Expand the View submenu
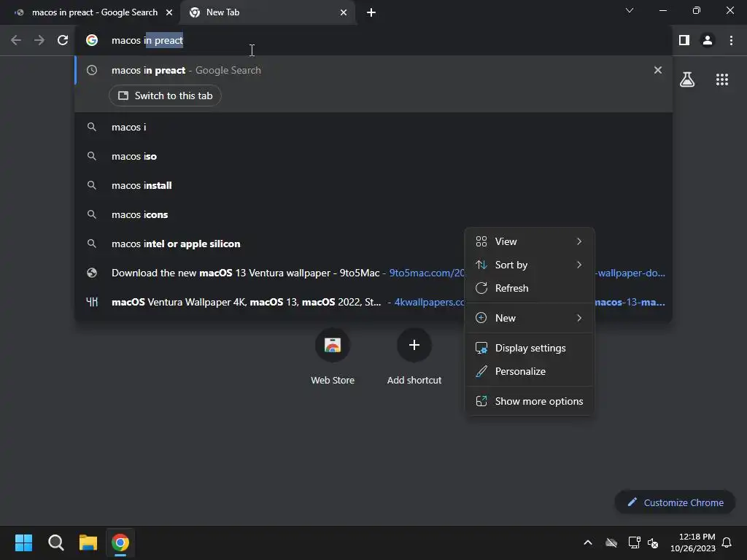The width and height of the screenshot is (747, 560). tap(530, 241)
